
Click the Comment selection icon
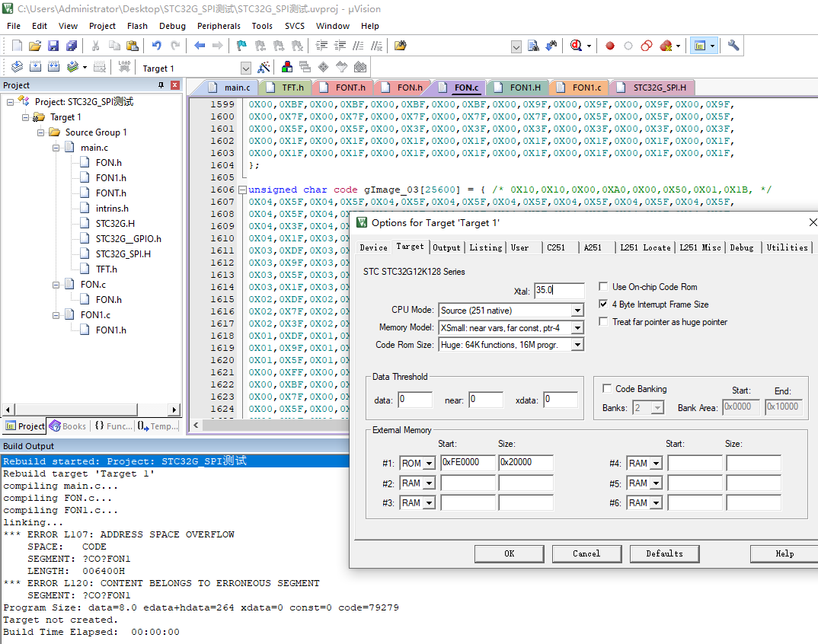(x=358, y=46)
